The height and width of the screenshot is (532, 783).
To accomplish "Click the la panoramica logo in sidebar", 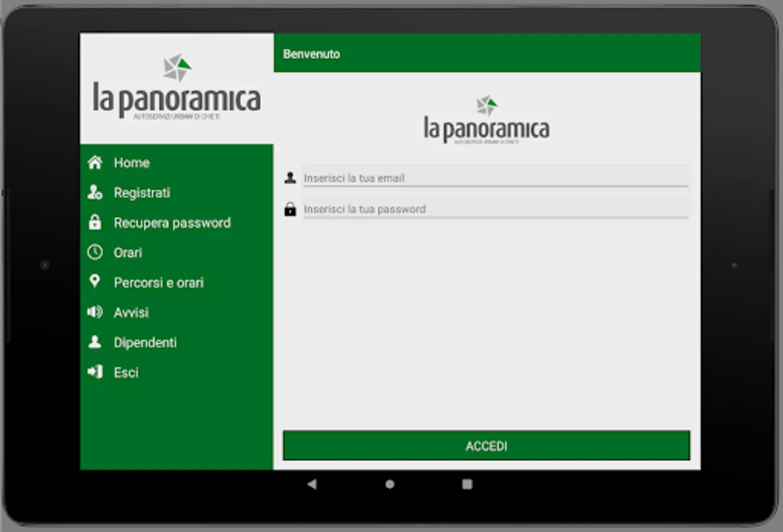I will tap(177, 87).
